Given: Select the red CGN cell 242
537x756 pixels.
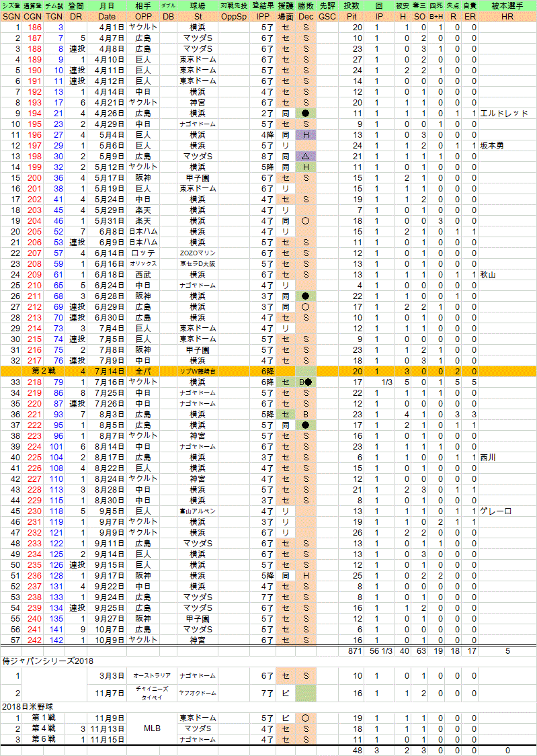Looking at the screenshot, I should [x=34, y=640].
